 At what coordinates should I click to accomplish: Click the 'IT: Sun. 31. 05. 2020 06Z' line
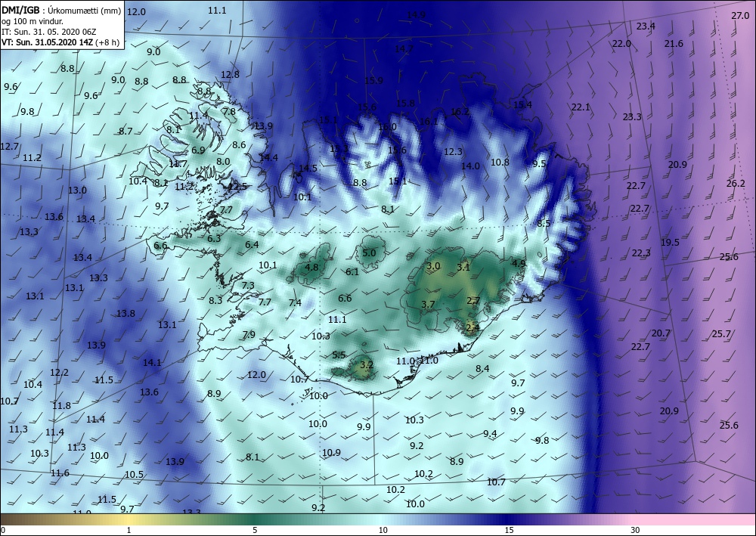[48, 32]
